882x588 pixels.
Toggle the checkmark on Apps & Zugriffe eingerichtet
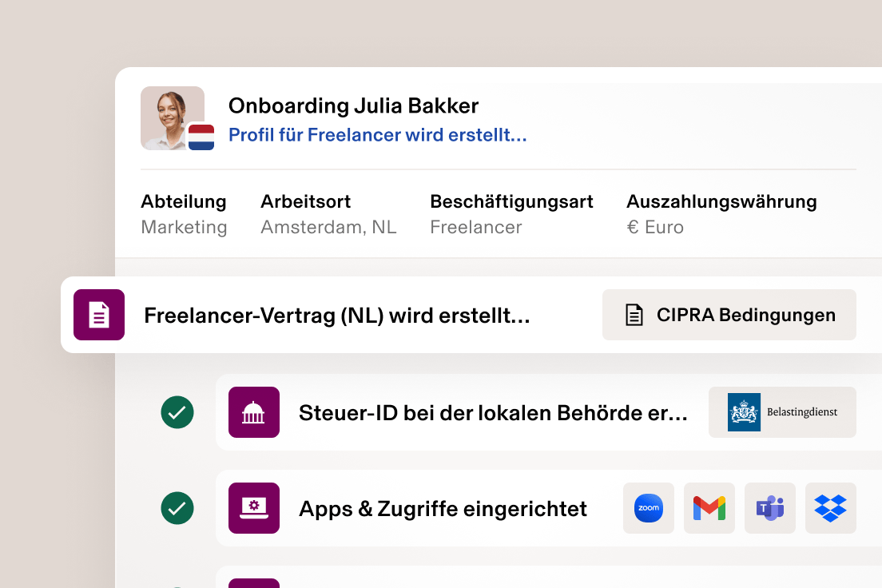[x=177, y=508]
